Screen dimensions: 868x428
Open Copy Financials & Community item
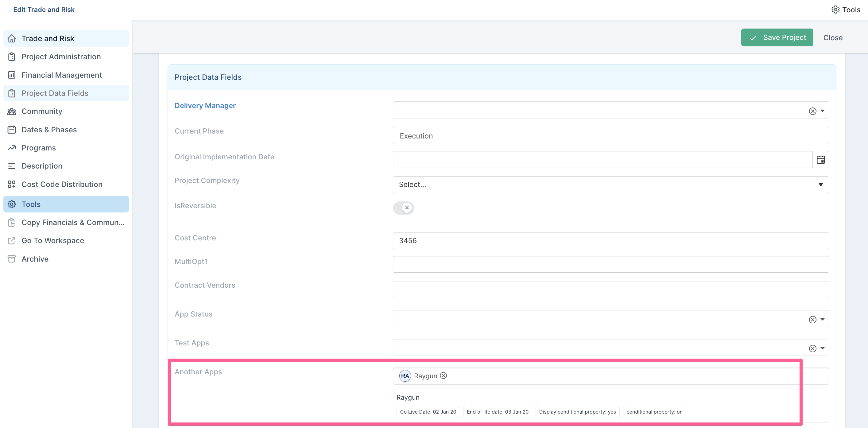pyautogui.click(x=66, y=222)
